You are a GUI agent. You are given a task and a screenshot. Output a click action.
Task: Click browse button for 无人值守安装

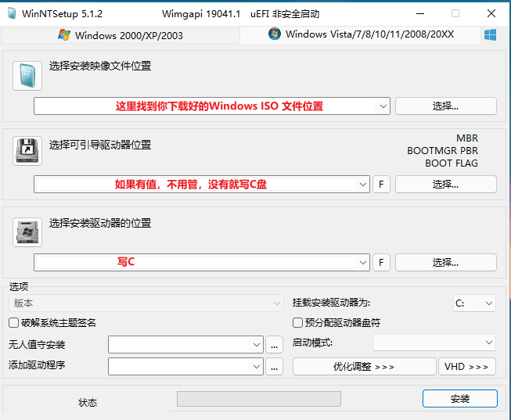[275, 345]
